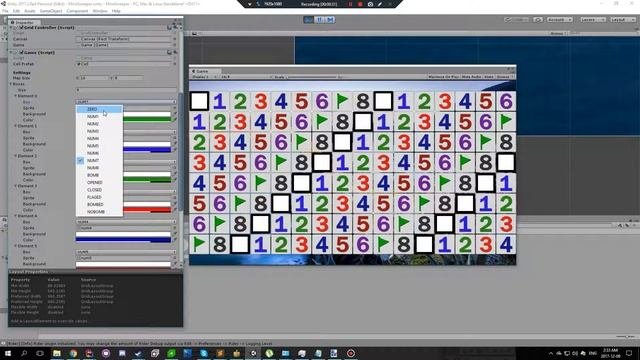Screen dimensions: 640x360
Task: Open object picker for the Cell Prefab field
Action: [174, 64]
